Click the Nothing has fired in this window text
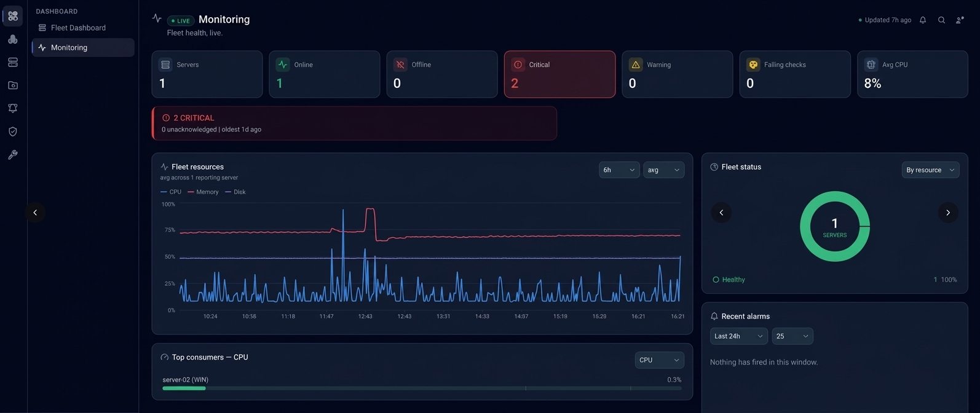 point(764,363)
